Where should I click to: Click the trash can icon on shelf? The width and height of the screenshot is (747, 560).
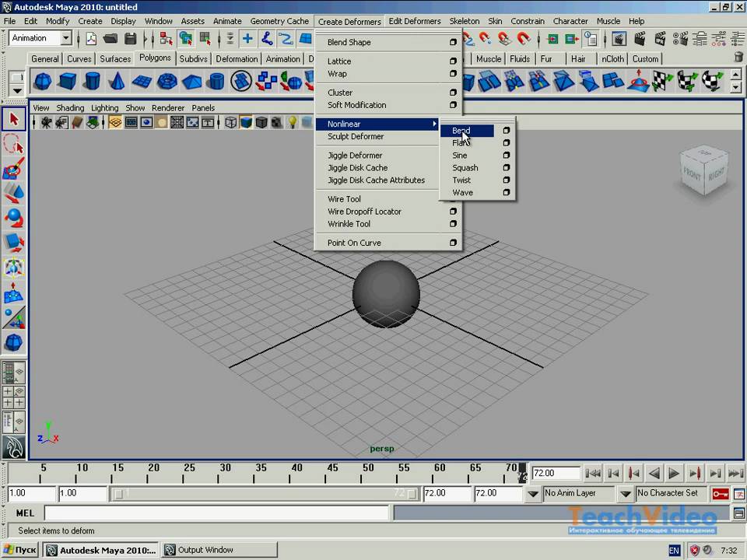click(x=738, y=58)
